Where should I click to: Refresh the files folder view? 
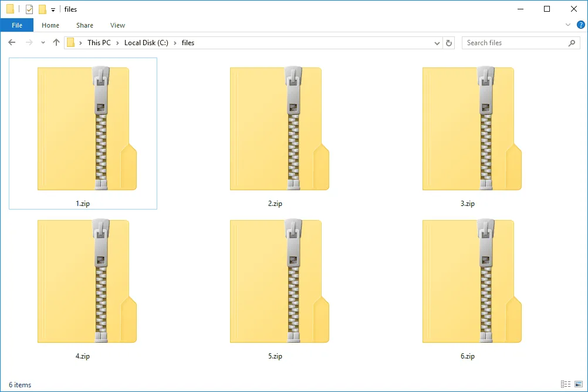pyautogui.click(x=449, y=43)
